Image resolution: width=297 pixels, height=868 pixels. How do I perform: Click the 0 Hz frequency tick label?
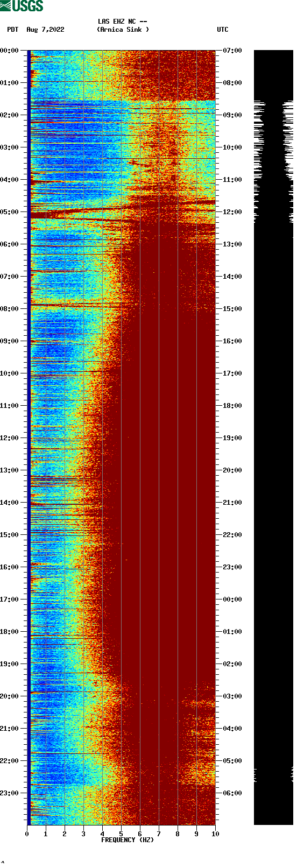(27, 834)
